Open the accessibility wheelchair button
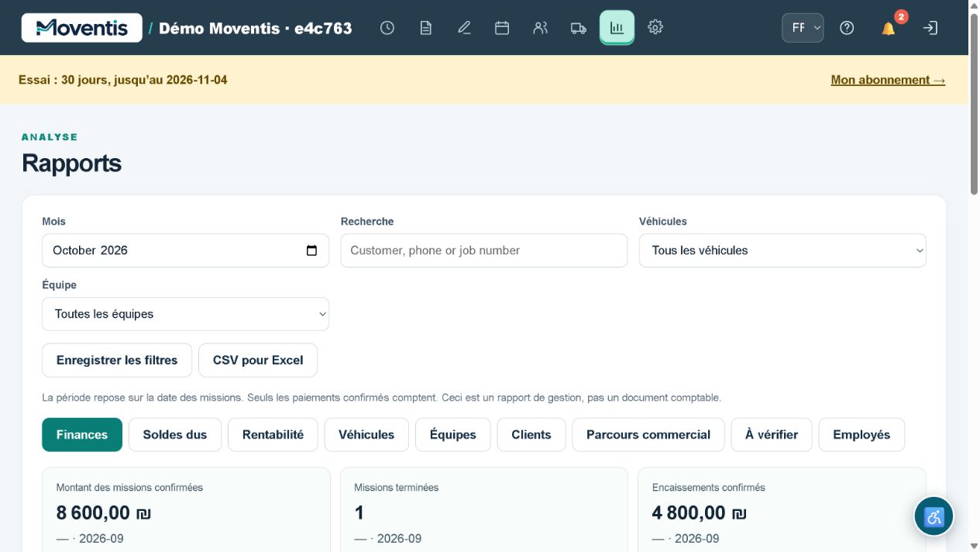This screenshot has height=552, width=980. [x=934, y=516]
